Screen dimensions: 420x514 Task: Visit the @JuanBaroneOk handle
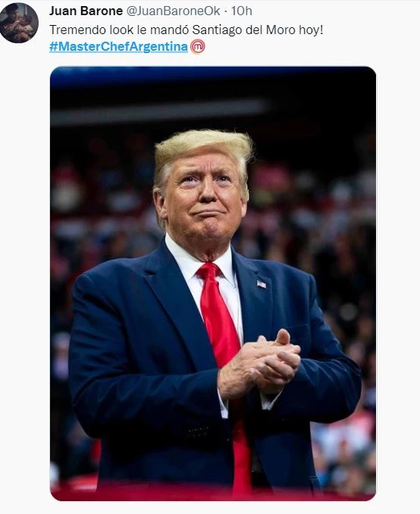(173, 11)
